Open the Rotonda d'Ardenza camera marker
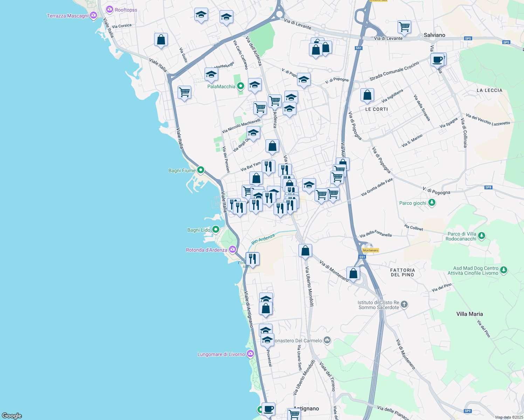The width and height of the screenshot is (524, 420). click(232, 250)
